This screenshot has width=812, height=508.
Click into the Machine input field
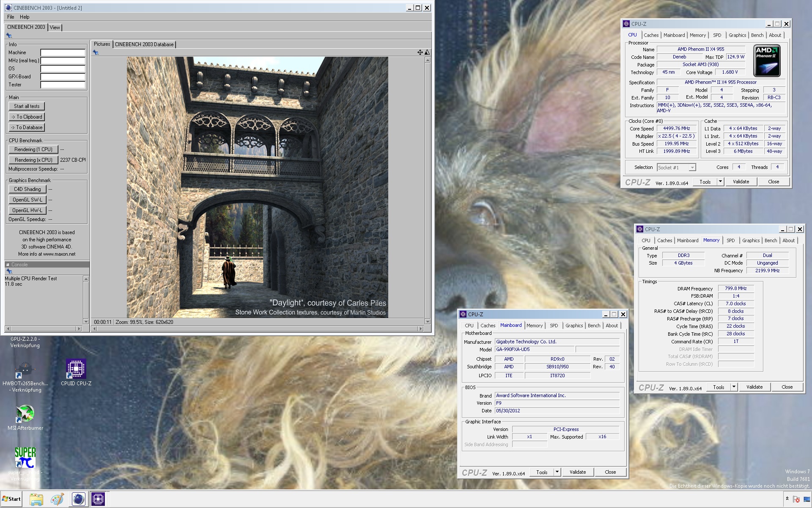[63, 52]
